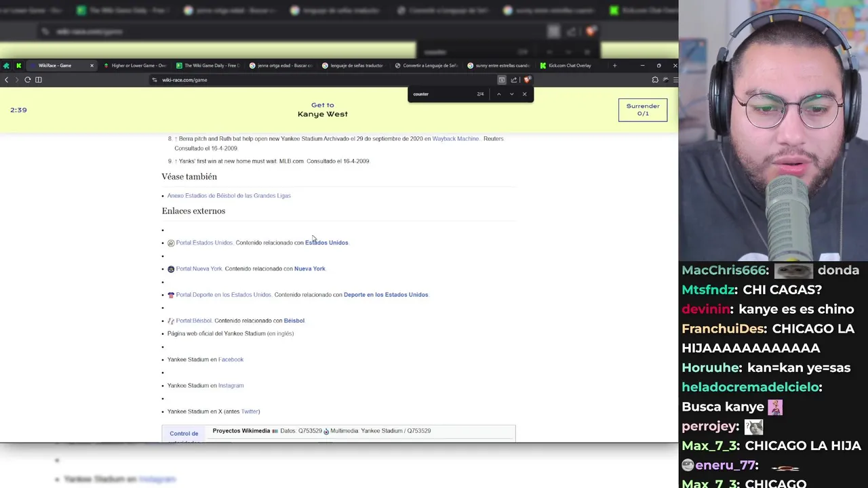The height and width of the screenshot is (488, 868).
Task: Go to next find result
Action: point(512,94)
